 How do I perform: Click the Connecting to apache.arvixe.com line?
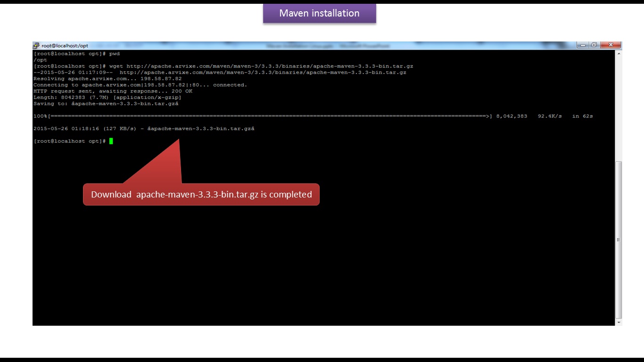click(140, 85)
